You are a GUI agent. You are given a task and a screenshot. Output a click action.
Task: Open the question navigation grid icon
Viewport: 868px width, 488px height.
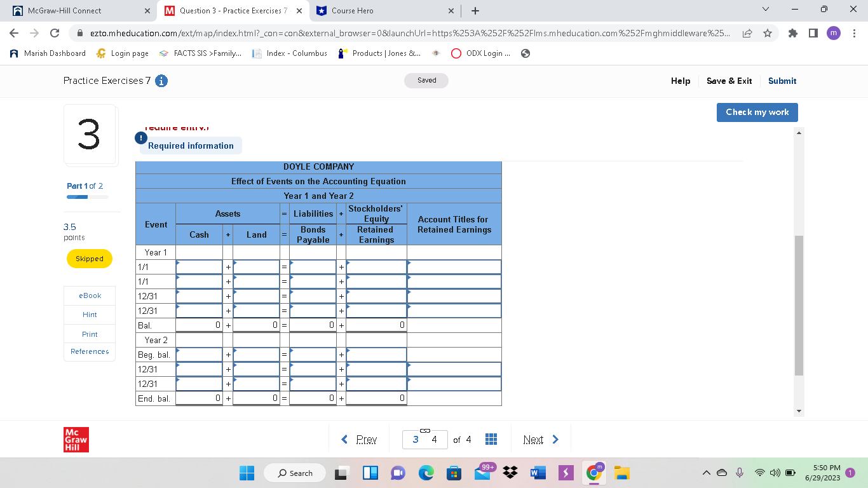click(x=491, y=439)
